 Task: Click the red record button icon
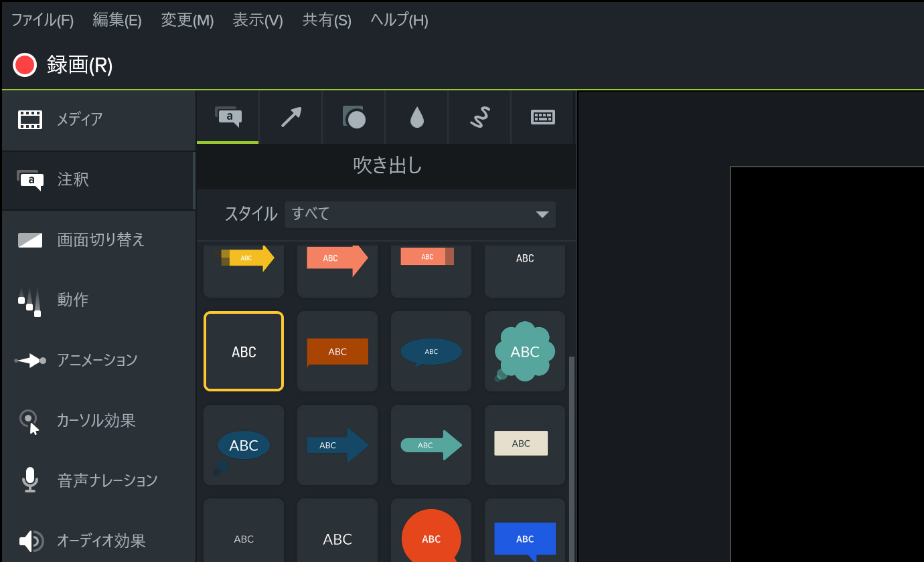(25, 65)
